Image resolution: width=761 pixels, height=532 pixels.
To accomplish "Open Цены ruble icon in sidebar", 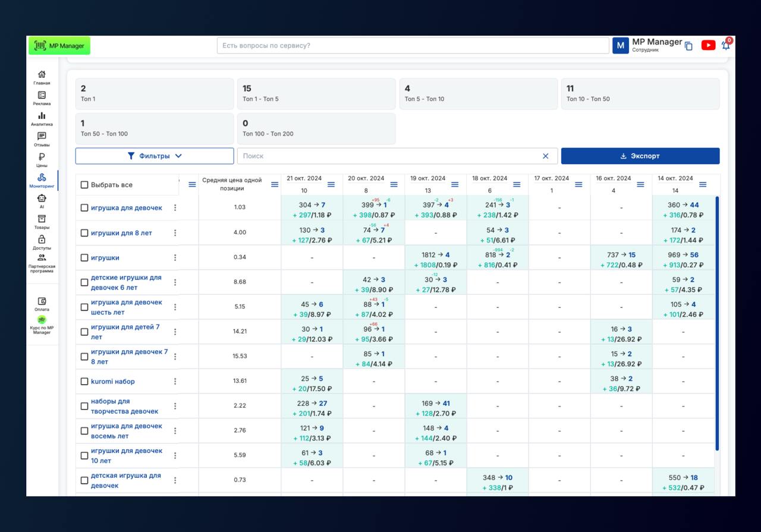I will click(x=42, y=160).
